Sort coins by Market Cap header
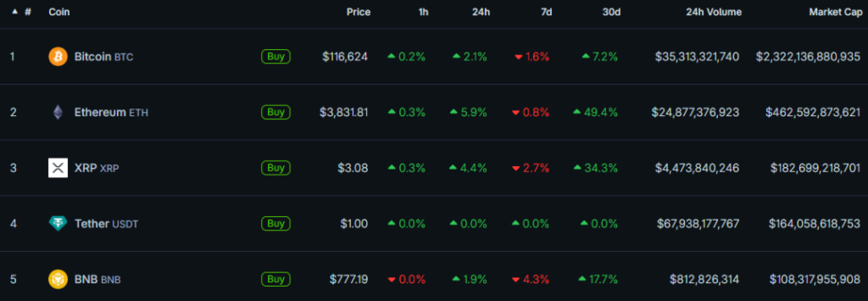The height and width of the screenshot is (301, 868). (x=835, y=12)
